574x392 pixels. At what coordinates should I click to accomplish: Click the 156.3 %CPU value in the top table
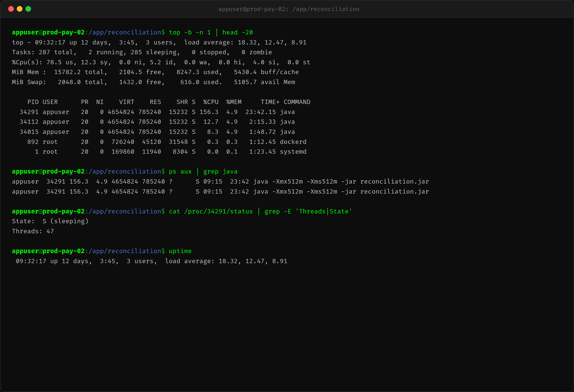[209, 112]
